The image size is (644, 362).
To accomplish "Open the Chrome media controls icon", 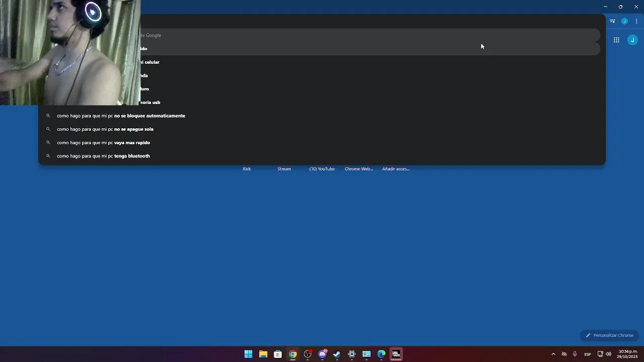I will pos(612,21).
